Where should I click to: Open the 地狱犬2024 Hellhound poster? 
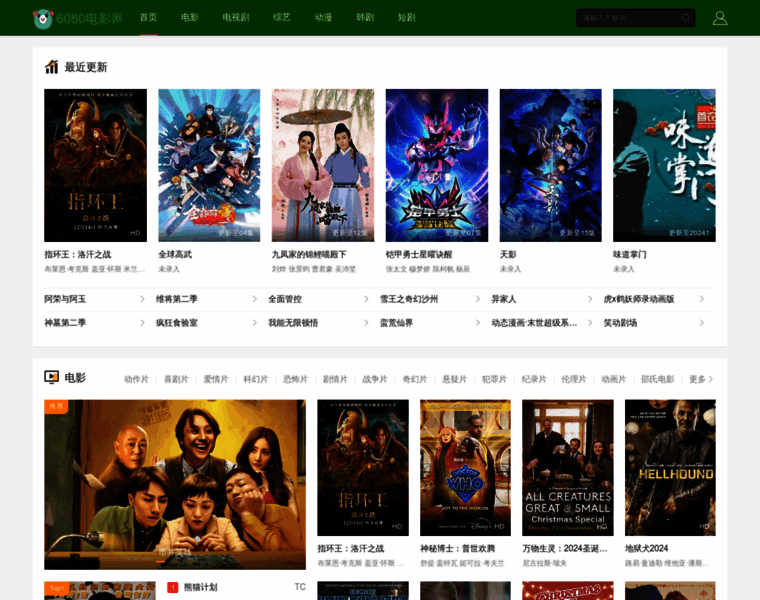[x=670, y=468]
